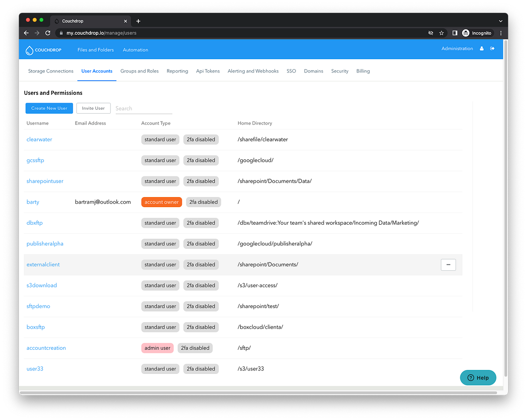
Task: Expand the tab search chevron
Action: (x=500, y=21)
